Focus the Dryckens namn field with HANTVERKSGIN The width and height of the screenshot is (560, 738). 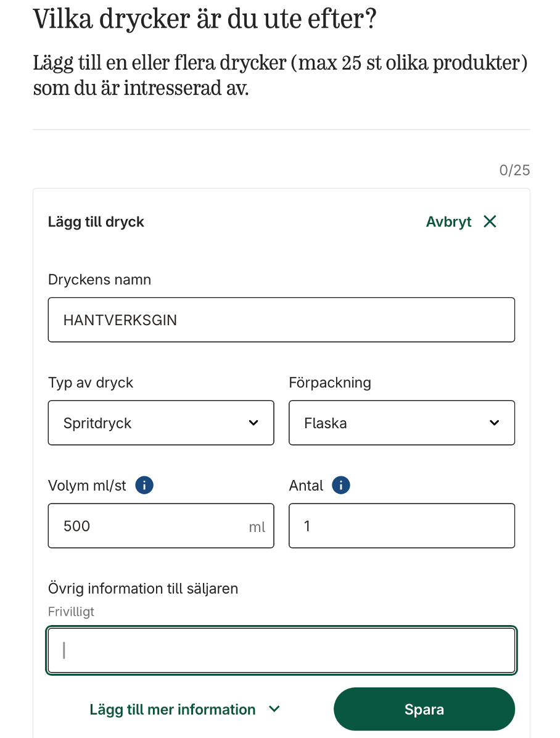(281, 320)
